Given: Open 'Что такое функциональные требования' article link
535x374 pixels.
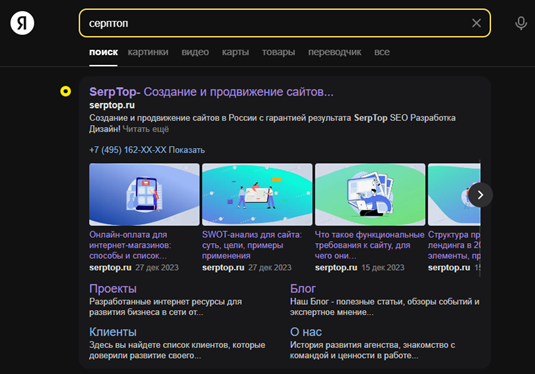Looking at the screenshot, I should (370, 245).
